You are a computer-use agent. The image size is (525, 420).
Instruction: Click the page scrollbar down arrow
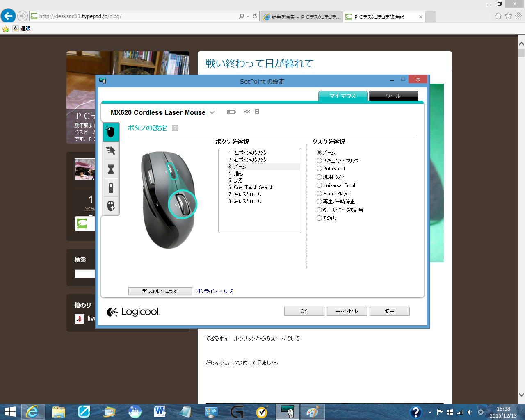tap(521, 395)
